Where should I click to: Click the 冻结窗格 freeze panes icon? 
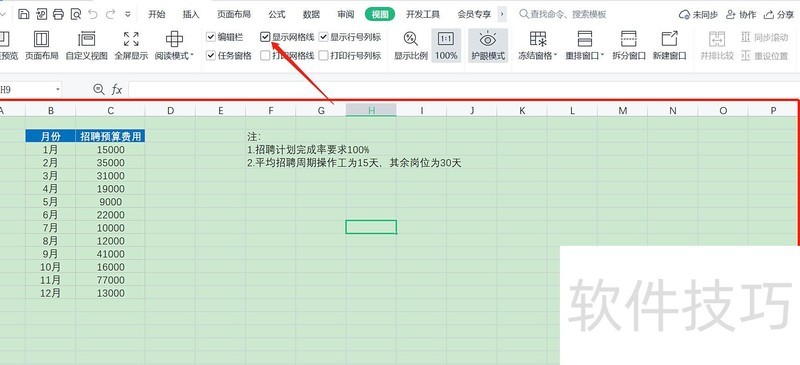(538, 39)
